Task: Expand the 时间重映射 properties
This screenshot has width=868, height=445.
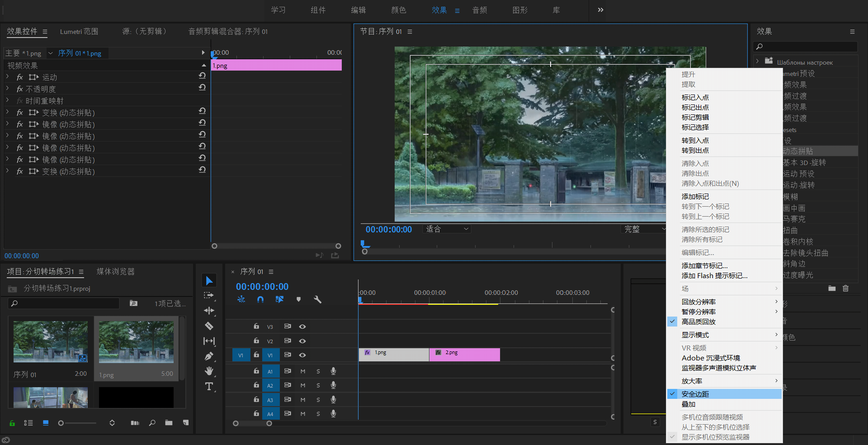Action: click(x=7, y=100)
